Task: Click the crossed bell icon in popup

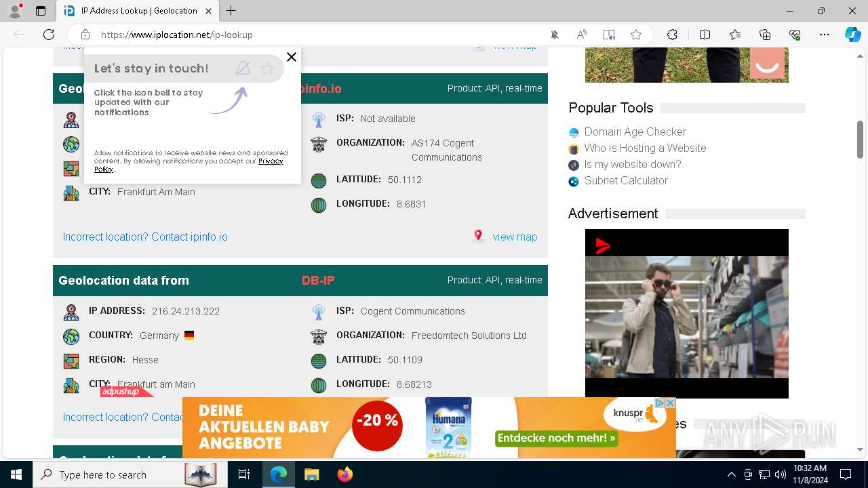Action: pyautogui.click(x=243, y=68)
